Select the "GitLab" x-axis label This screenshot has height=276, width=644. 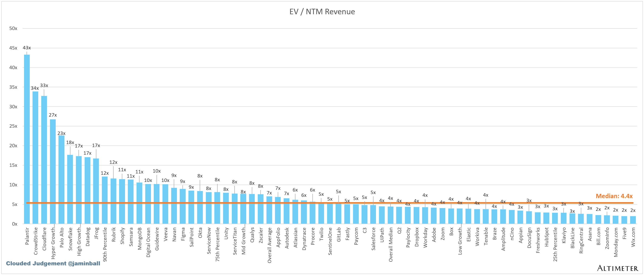tap(339, 235)
